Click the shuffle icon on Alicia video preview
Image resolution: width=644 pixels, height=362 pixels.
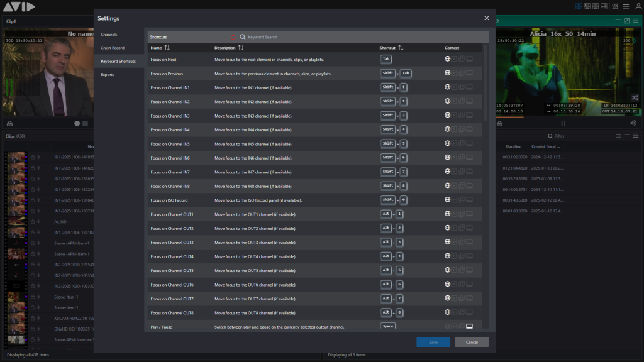tap(635, 97)
